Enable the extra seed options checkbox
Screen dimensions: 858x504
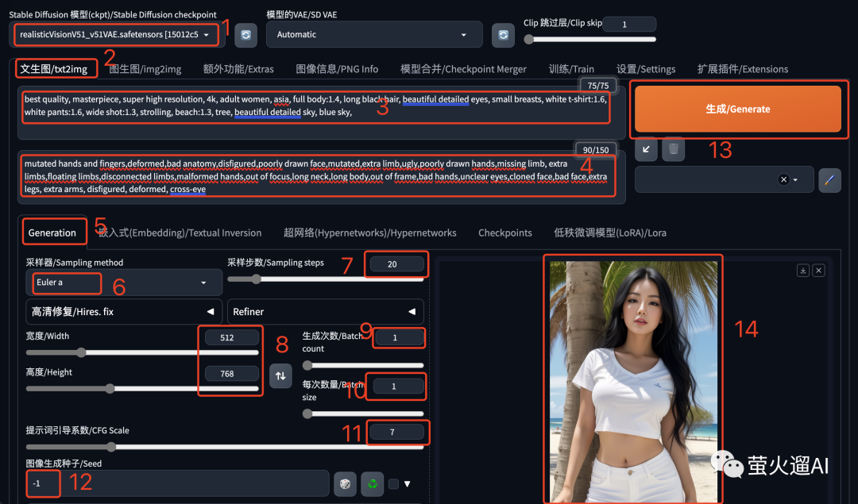coord(393,484)
